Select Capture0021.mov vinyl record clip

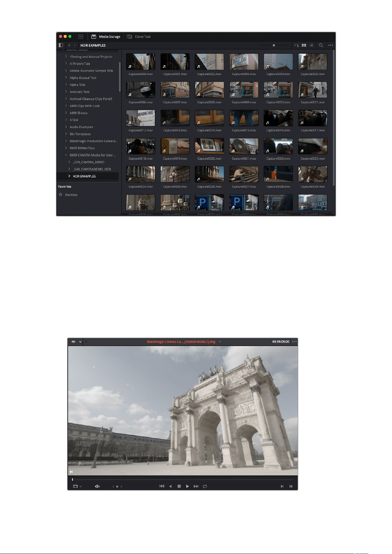tap(244, 146)
